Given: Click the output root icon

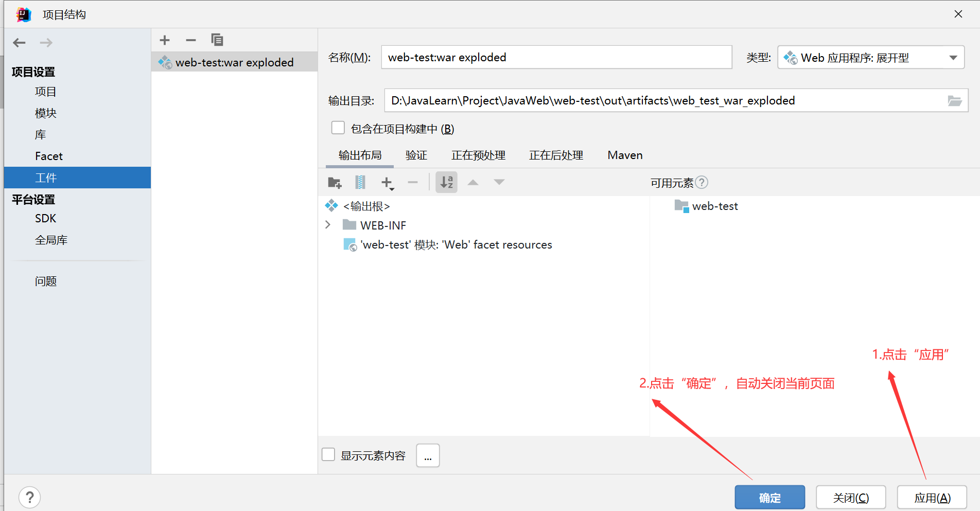Looking at the screenshot, I should 331,206.
